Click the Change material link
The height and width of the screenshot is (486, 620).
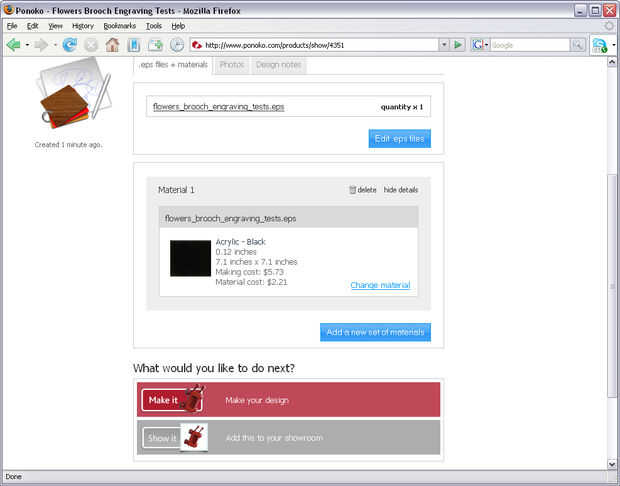380,285
